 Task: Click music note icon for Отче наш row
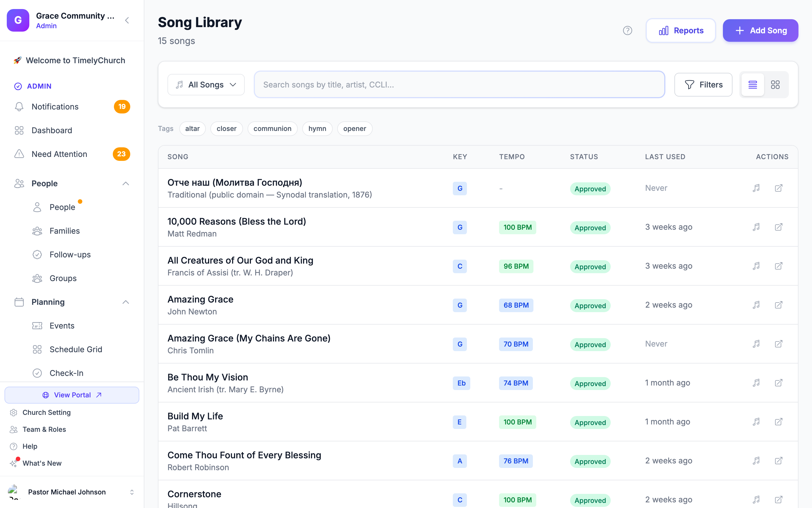tap(756, 188)
